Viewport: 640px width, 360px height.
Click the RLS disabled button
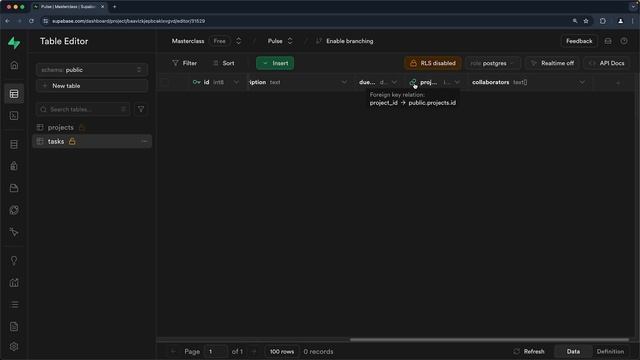tap(433, 63)
